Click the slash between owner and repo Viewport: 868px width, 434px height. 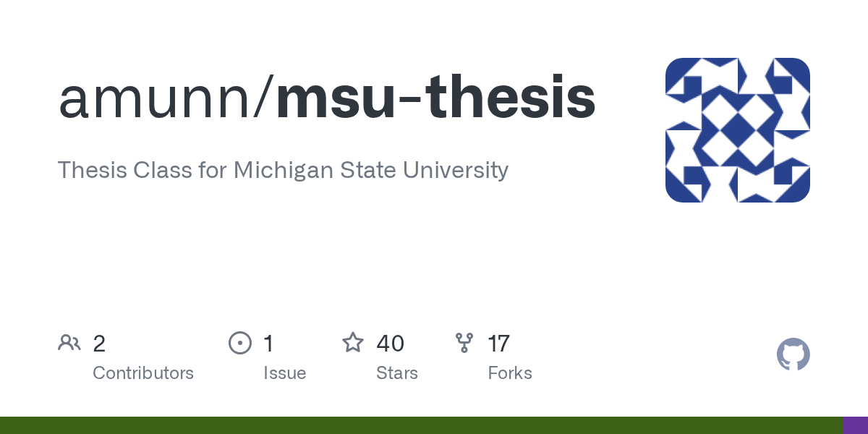pos(265,98)
